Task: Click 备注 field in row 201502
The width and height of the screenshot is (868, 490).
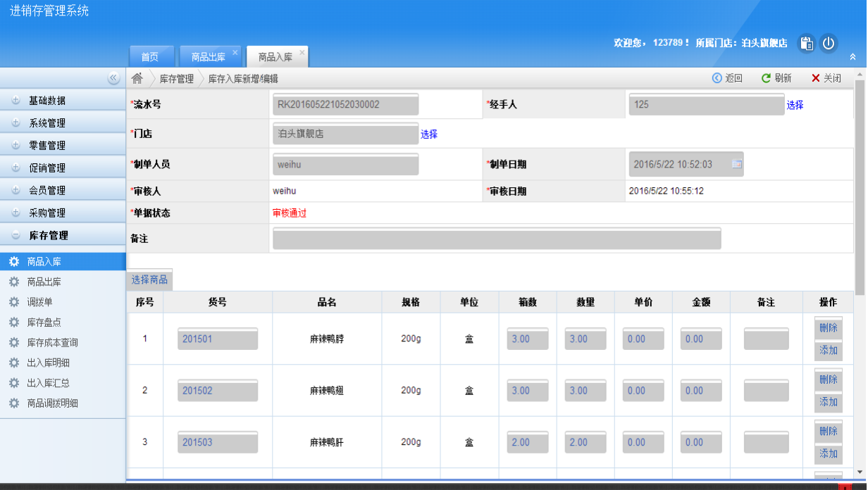Action: [x=767, y=391]
